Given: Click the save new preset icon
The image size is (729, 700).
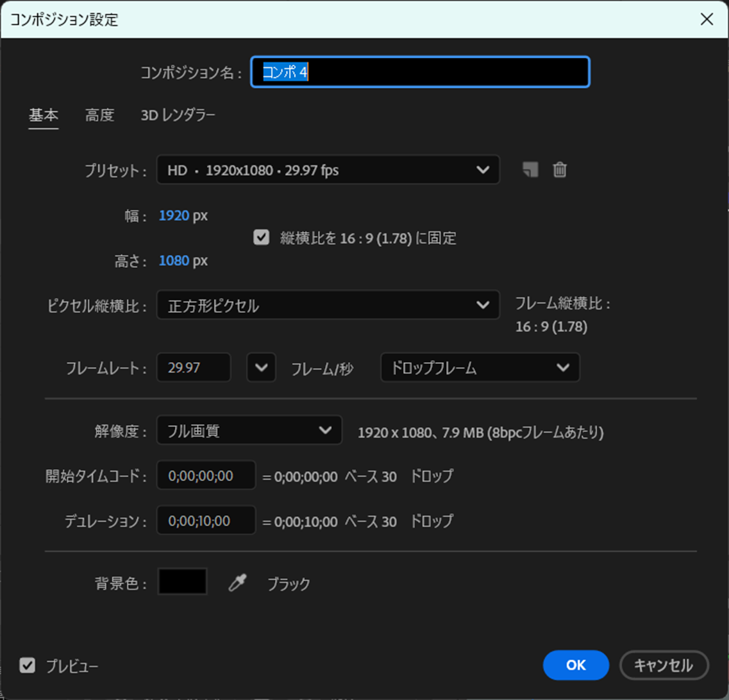Looking at the screenshot, I should [x=530, y=170].
